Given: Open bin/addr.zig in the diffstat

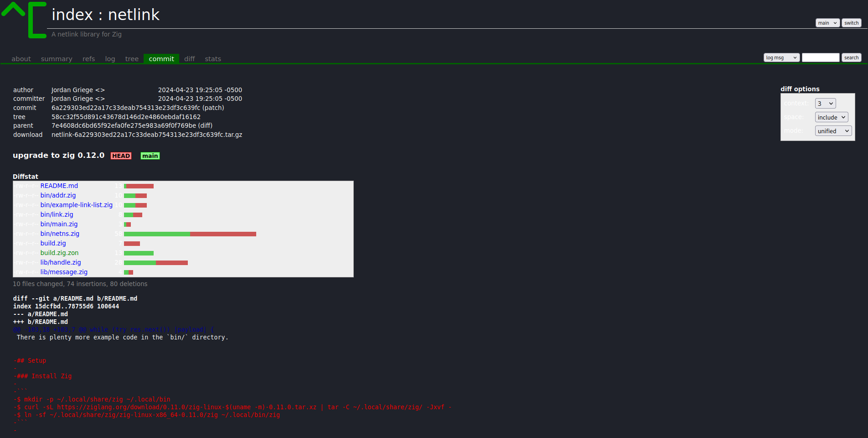Looking at the screenshot, I should pos(58,195).
